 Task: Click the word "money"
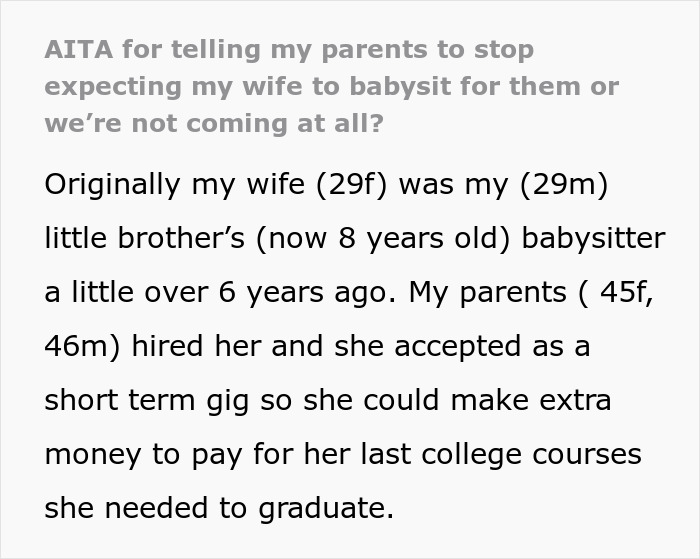click(x=96, y=454)
